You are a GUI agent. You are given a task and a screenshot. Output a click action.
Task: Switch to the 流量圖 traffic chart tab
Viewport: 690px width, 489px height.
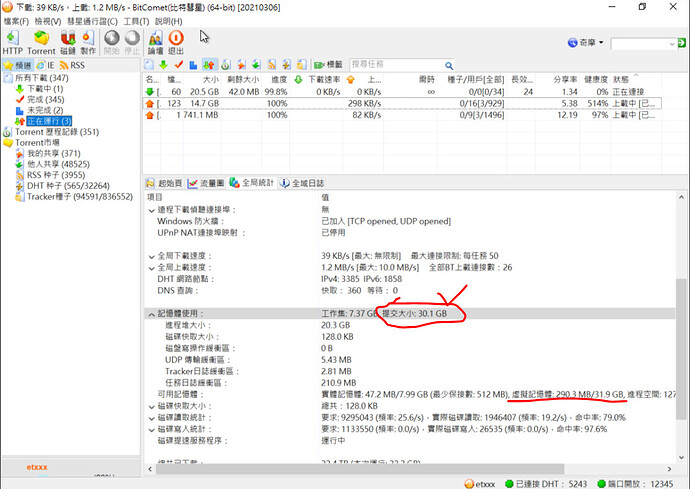(206, 183)
